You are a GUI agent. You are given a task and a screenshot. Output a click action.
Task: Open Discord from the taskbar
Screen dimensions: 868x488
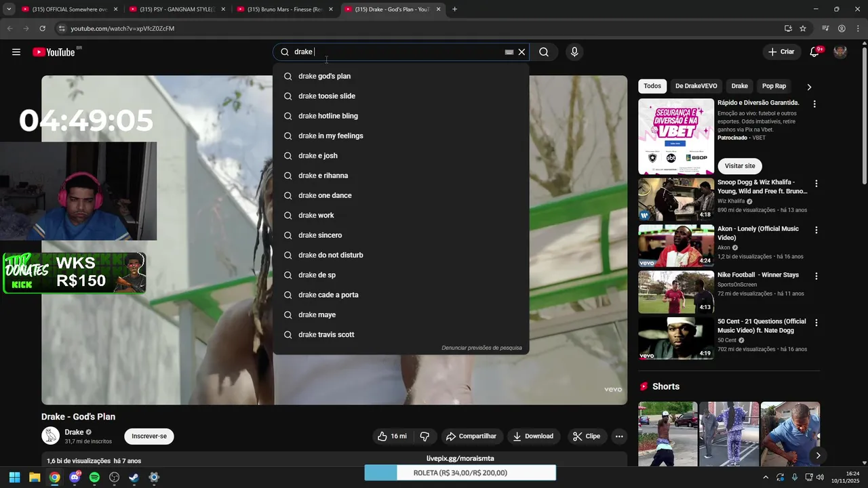tap(75, 477)
